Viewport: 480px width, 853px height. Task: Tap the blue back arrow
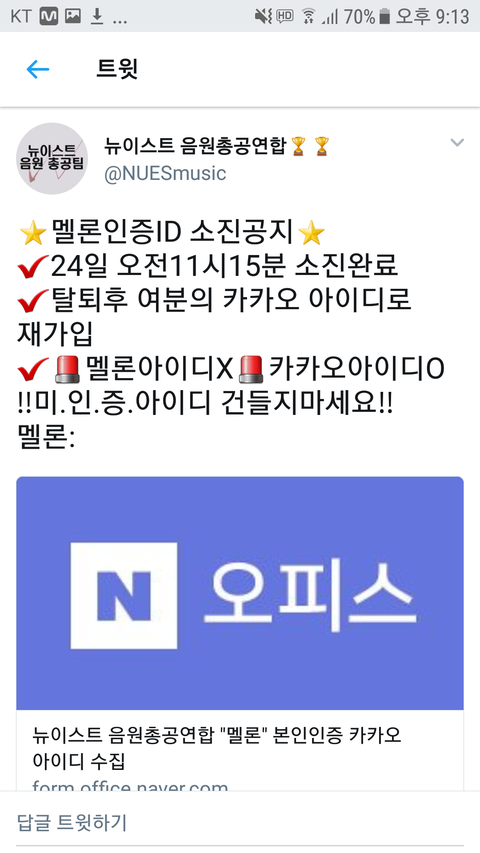click(38, 69)
